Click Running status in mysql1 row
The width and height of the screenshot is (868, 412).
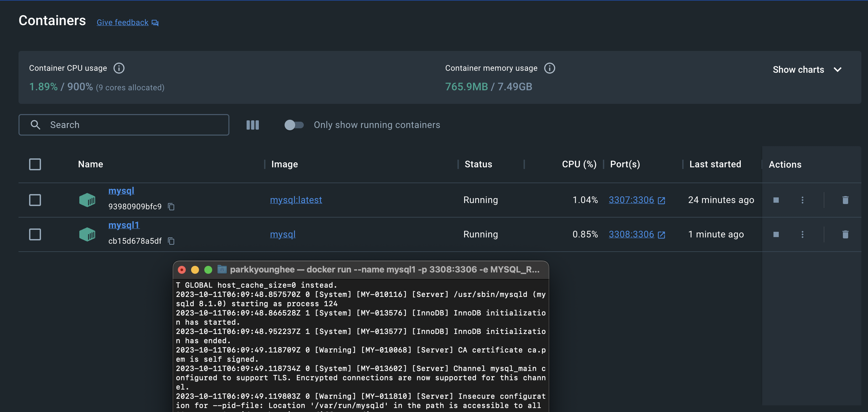[481, 234]
